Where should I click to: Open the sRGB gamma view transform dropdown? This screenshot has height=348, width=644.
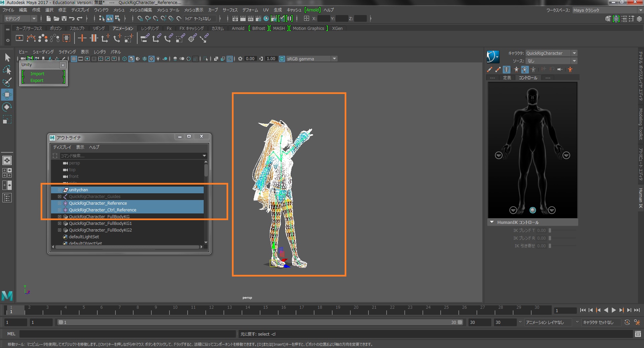311,59
